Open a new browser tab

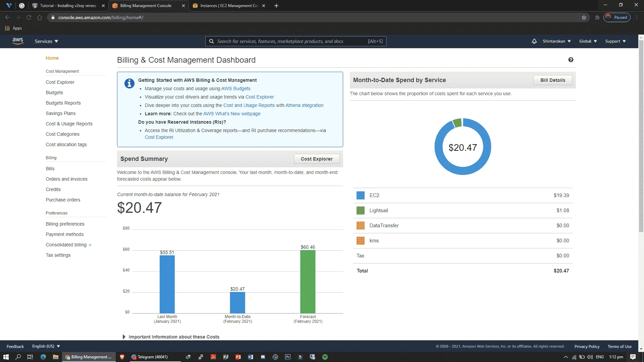tap(276, 6)
